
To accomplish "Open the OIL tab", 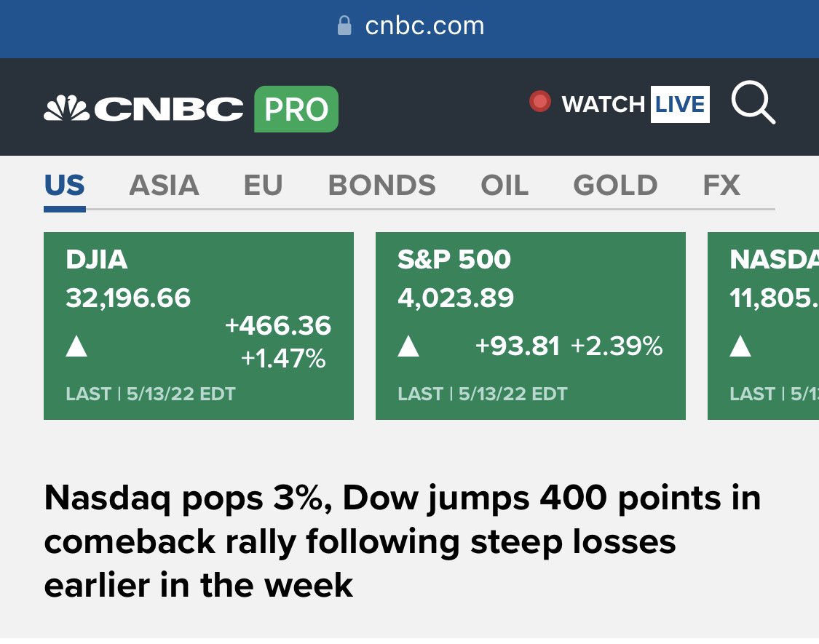I will pyautogui.click(x=505, y=186).
